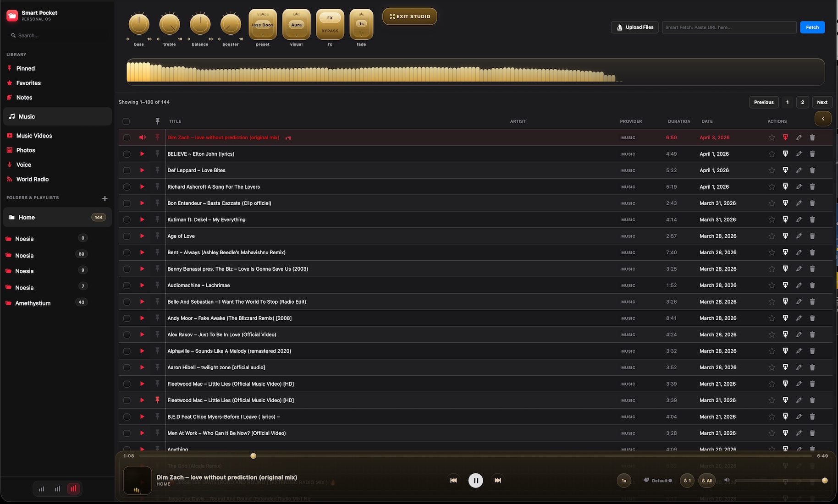This screenshot has height=504, width=838.
Task: Edit Richard Ashcroft A Song For The Lovers
Action: 799,187
